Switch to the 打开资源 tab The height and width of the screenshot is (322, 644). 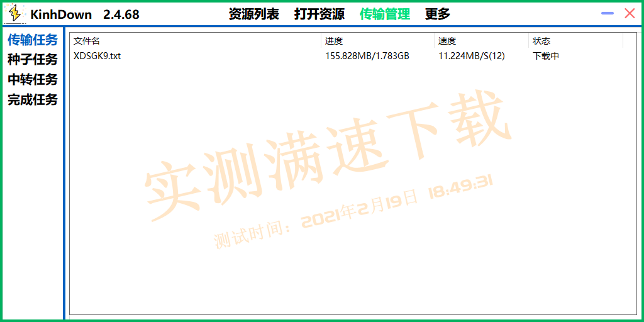(319, 14)
